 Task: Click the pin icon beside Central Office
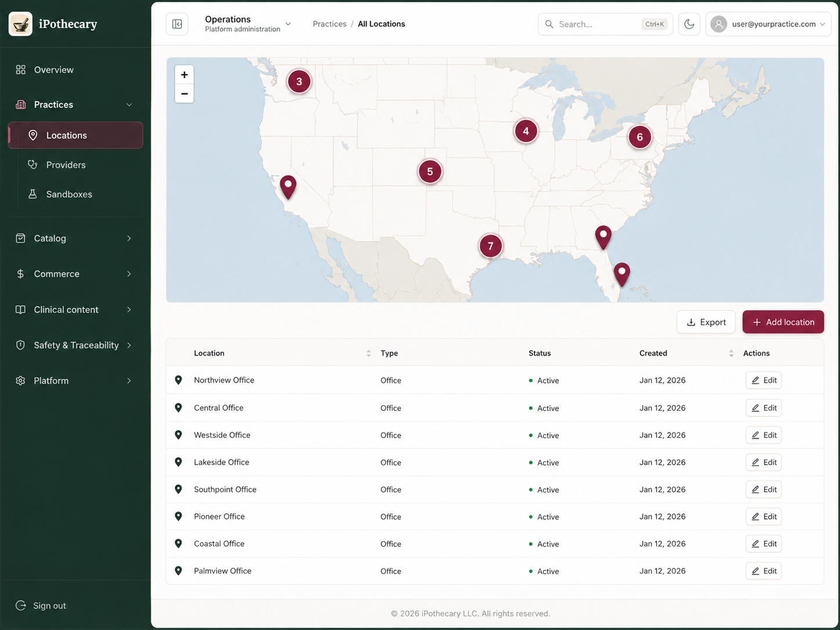(179, 408)
